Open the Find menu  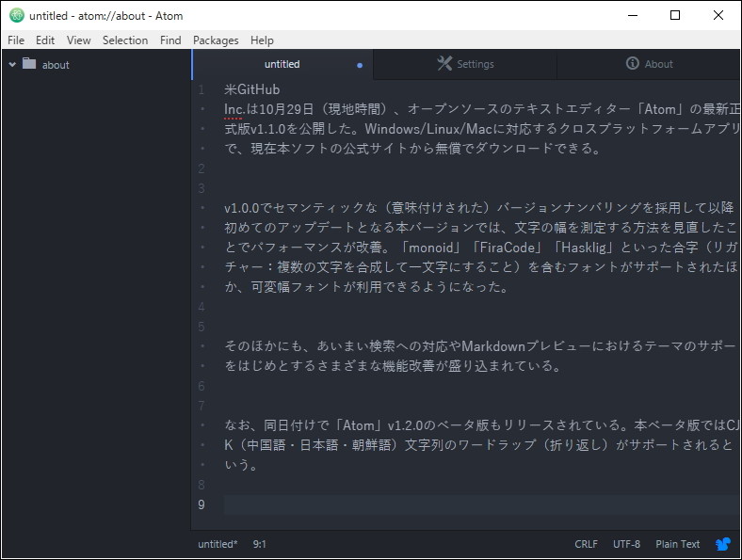click(x=170, y=40)
